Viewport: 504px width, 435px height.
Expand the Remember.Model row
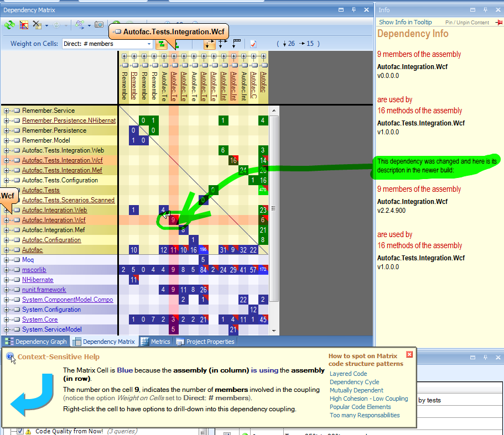(6, 140)
